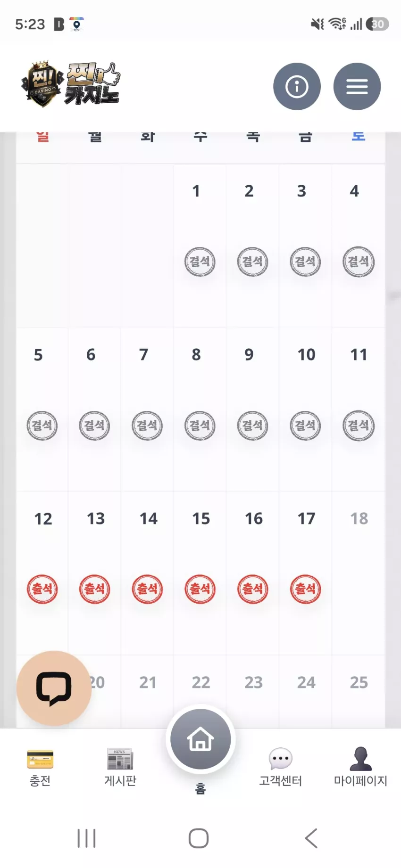Open the floating chat bubble button

coord(54,688)
